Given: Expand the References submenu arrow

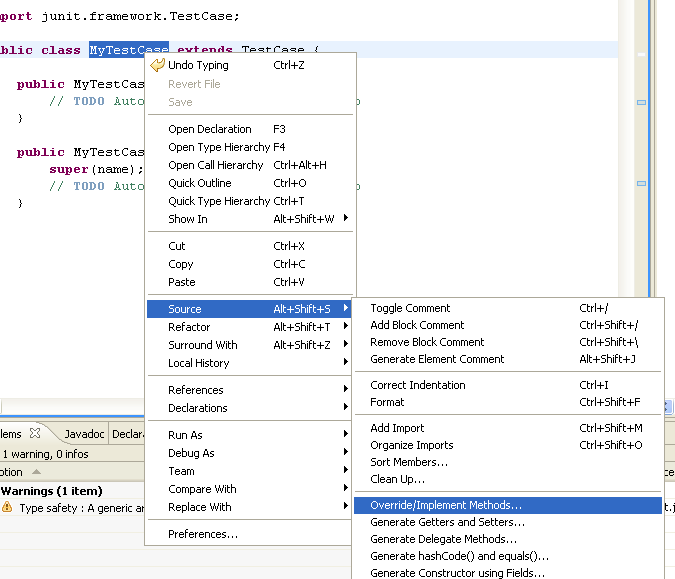Looking at the screenshot, I should coord(346,389).
